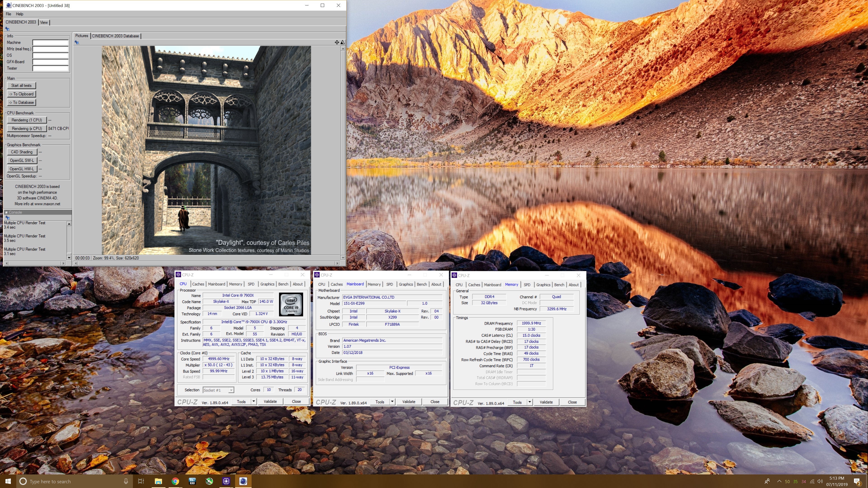Viewport: 868px width, 488px height.
Task: Click the purple CPU-Z chip icon in taskbar
Action: (x=226, y=481)
